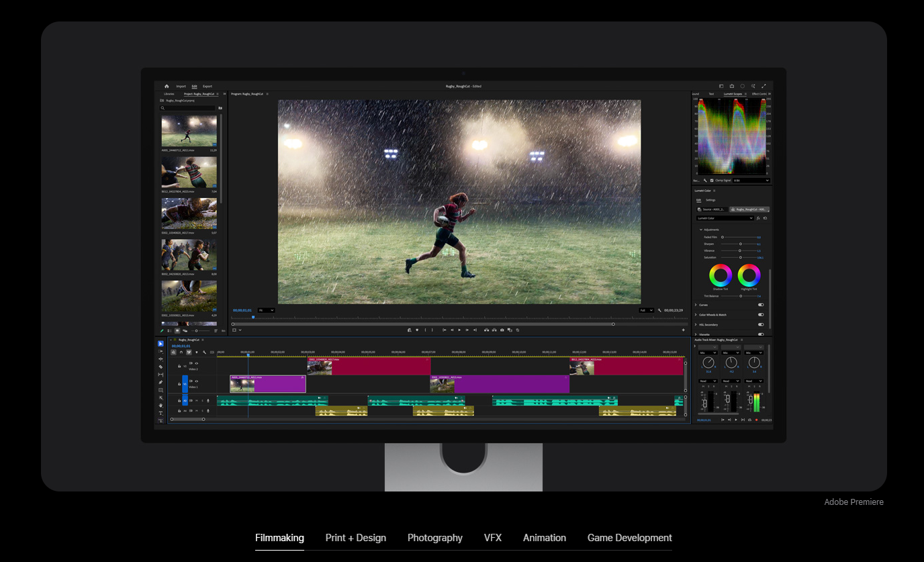Click the Game Development link
This screenshot has height=562, width=924.
coord(629,538)
